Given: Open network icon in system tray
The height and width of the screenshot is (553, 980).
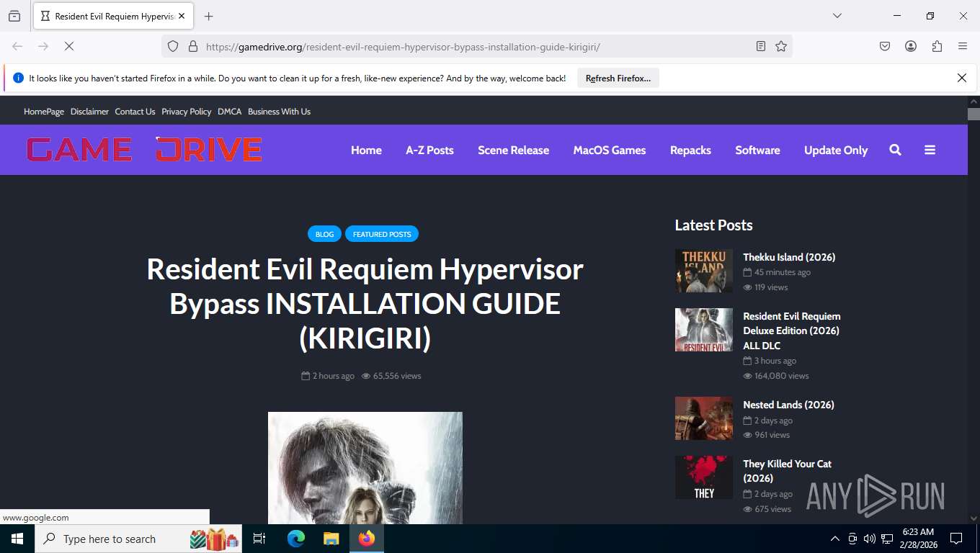Looking at the screenshot, I should tap(887, 539).
